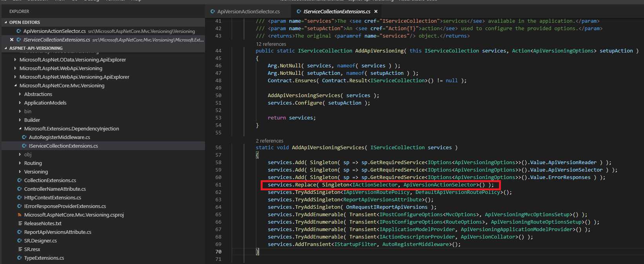
Task: Collapse the ASPNET-API-VERSIONING section
Action: pyautogui.click(x=5, y=48)
